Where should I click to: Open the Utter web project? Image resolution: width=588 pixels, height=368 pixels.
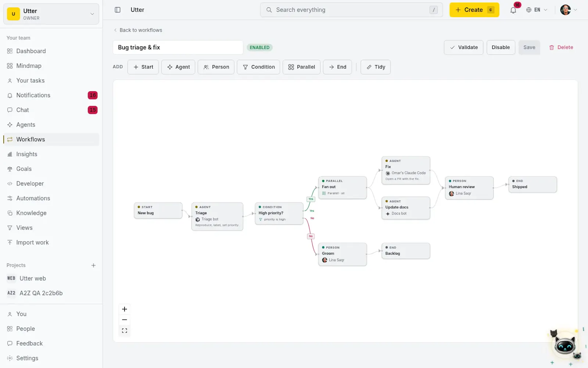pyautogui.click(x=51, y=279)
